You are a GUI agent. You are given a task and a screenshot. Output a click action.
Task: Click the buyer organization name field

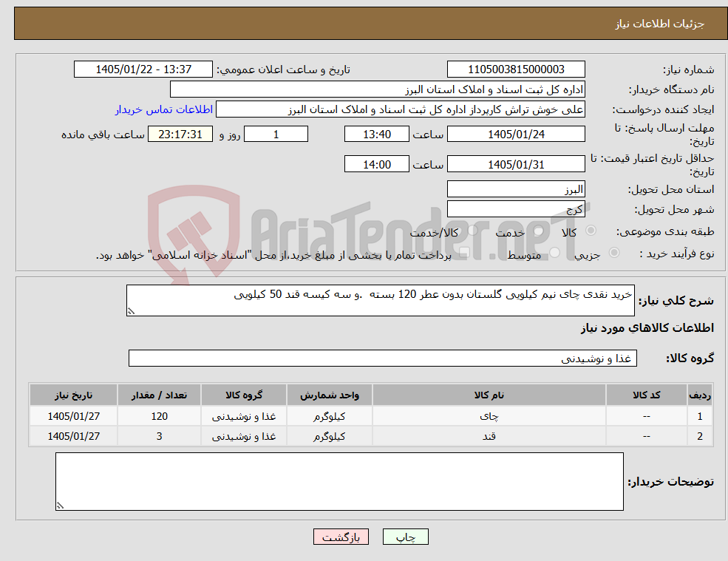click(x=378, y=89)
